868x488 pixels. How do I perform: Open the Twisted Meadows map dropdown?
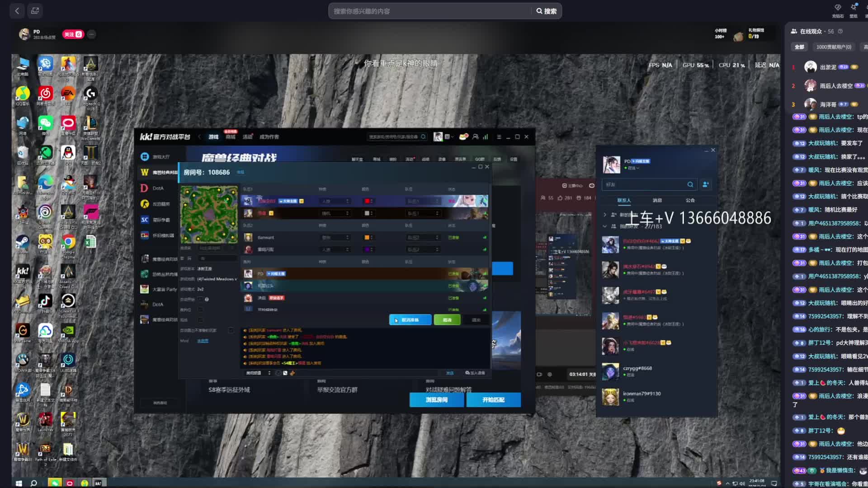pos(217,279)
